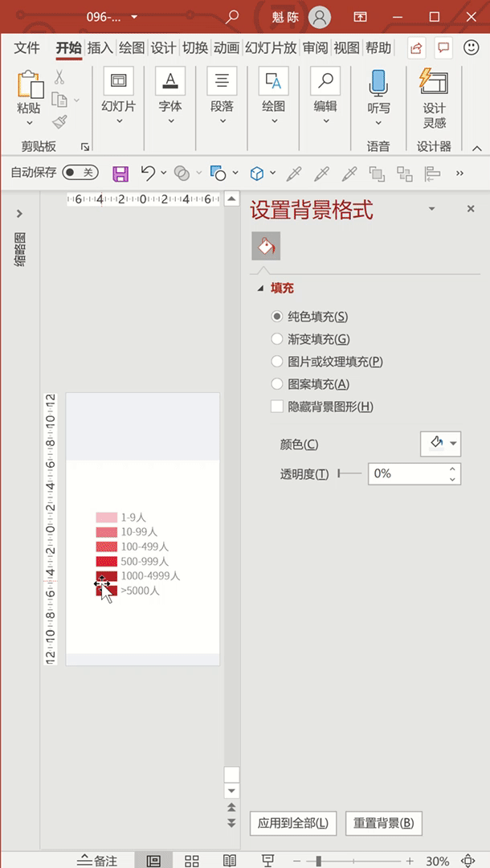The image size is (490, 868).
Task: Click the transparency 0% input field
Action: pyautogui.click(x=414, y=474)
